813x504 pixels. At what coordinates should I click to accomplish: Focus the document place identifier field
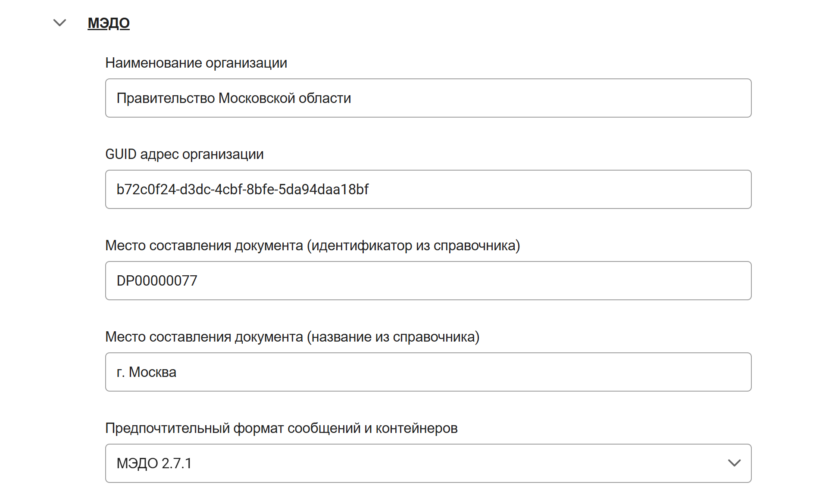click(428, 280)
